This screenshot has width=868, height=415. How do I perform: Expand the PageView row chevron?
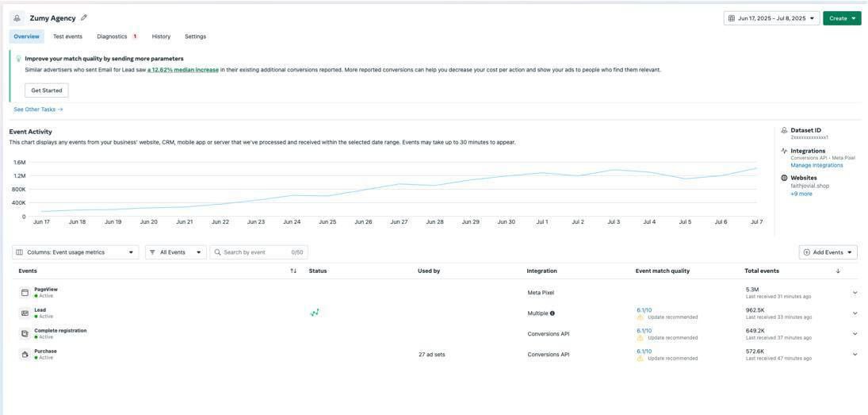click(855, 293)
